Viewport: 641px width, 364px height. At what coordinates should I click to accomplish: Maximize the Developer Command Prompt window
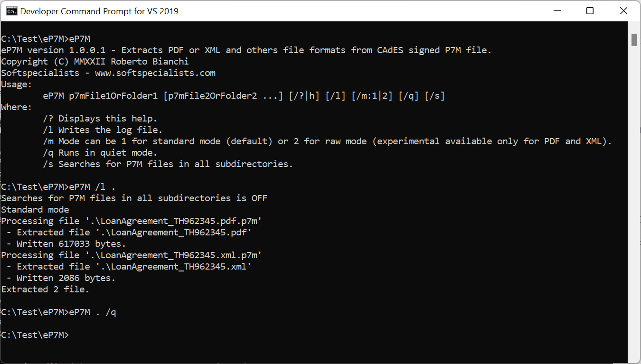[x=590, y=11]
